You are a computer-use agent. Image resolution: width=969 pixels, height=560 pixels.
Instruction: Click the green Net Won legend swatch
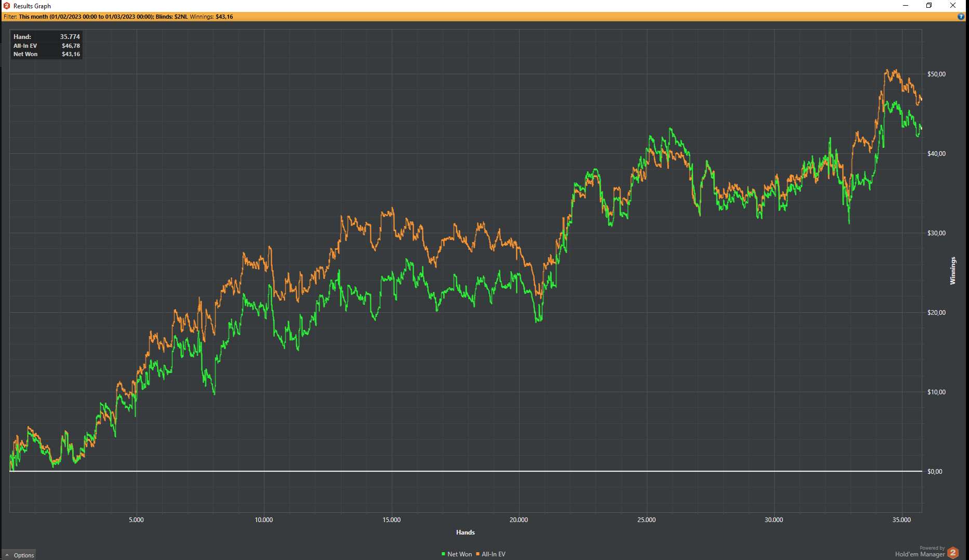click(x=443, y=554)
